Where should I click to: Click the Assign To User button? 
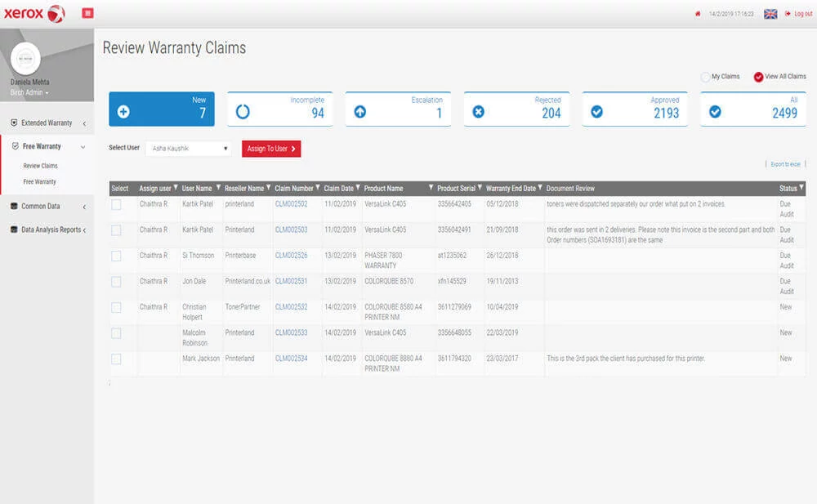[271, 149]
